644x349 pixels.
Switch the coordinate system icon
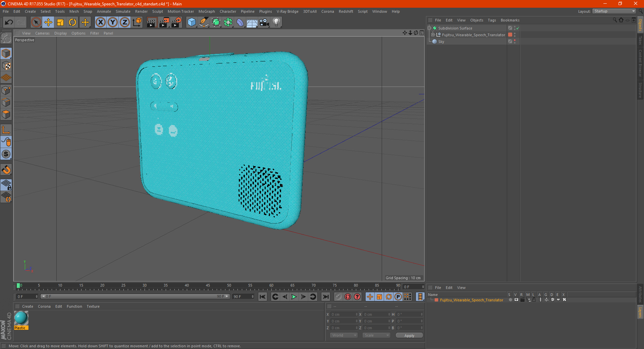(x=137, y=22)
